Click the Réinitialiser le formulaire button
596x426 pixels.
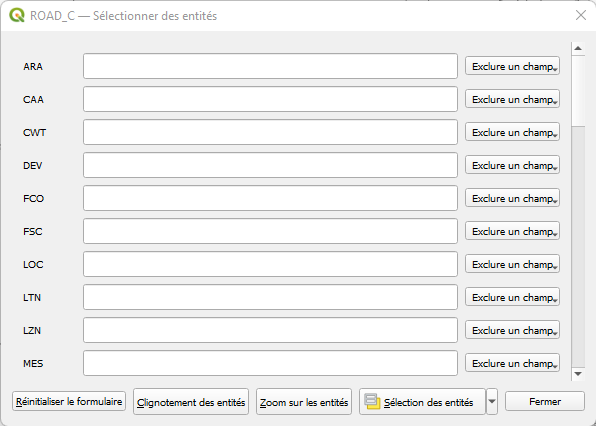pos(69,401)
